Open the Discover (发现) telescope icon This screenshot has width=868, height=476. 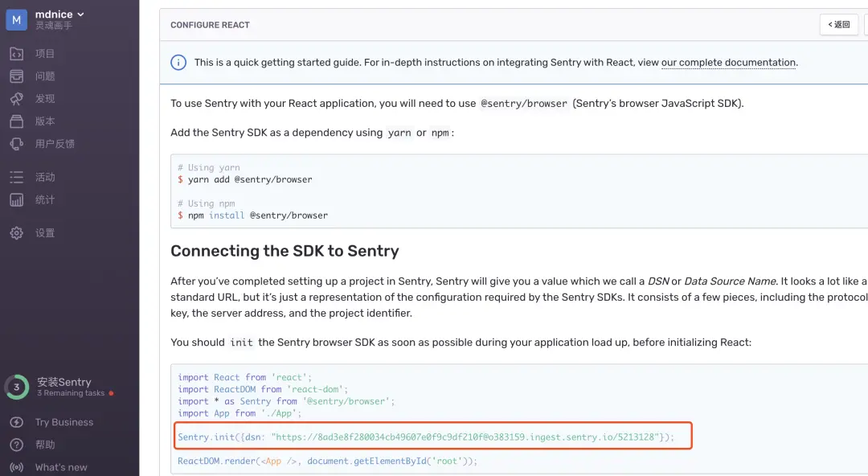point(16,99)
